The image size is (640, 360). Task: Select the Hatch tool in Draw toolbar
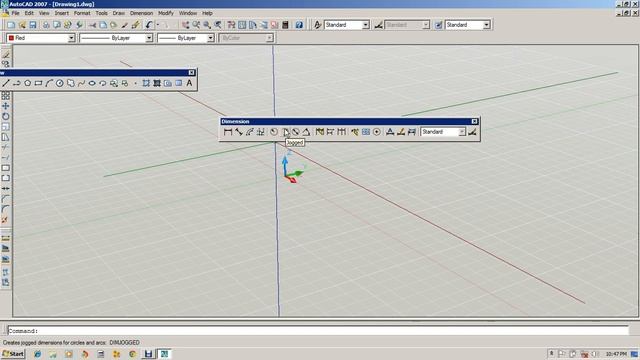click(146, 83)
